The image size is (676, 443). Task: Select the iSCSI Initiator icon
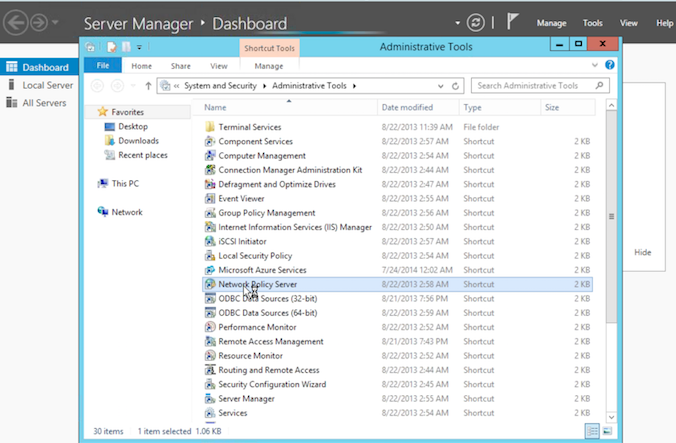[210, 241]
